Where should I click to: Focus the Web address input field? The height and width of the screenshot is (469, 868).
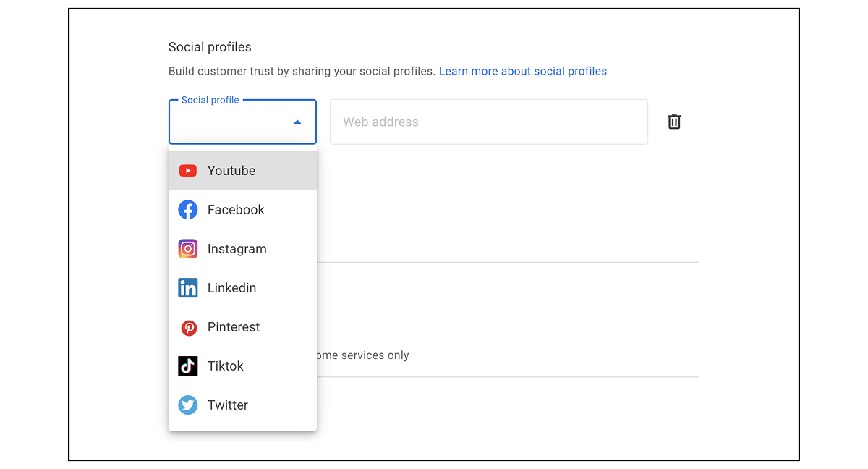tap(488, 122)
